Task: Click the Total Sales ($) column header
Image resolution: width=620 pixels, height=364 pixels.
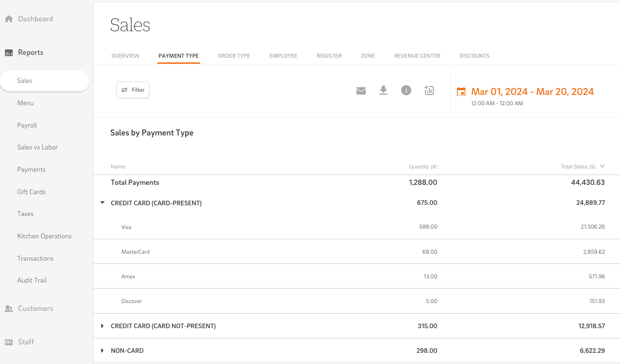Action: (578, 167)
